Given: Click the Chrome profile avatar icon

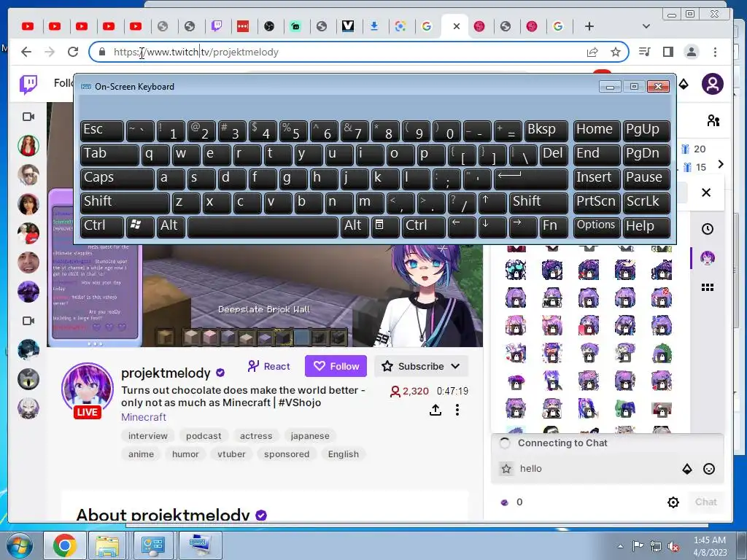Looking at the screenshot, I should click(x=692, y=52).
